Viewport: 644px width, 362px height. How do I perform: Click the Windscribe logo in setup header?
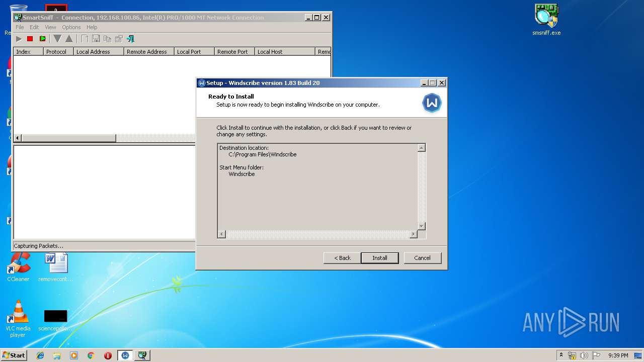432,103
